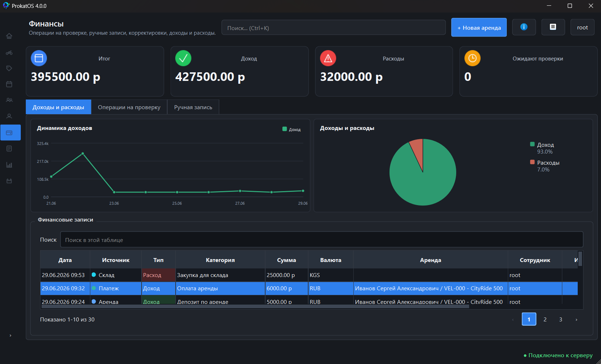
Task: Expand the sidebar with the arrow
Action: coord(10,335)
